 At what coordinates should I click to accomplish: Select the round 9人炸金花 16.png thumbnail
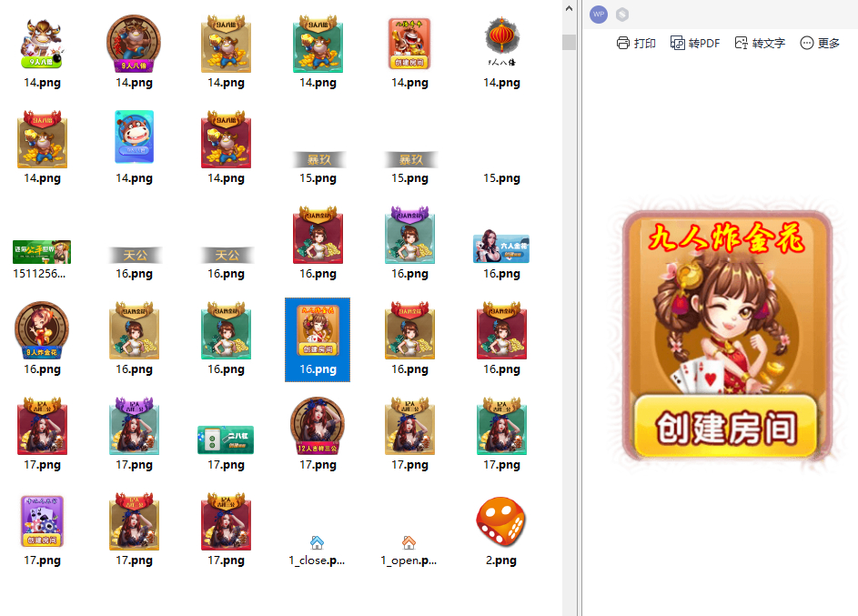point(42,331)
